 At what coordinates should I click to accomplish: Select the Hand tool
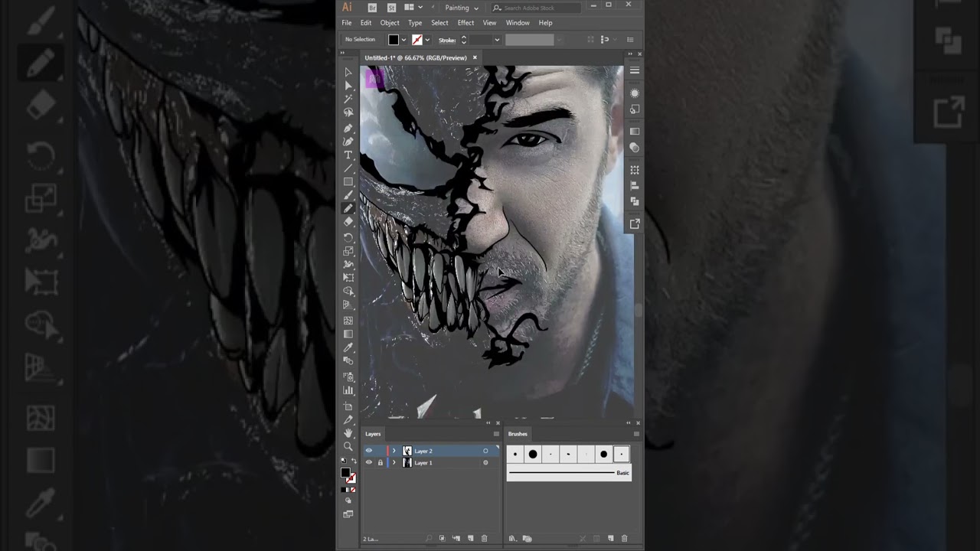click(x=348, y=433)
